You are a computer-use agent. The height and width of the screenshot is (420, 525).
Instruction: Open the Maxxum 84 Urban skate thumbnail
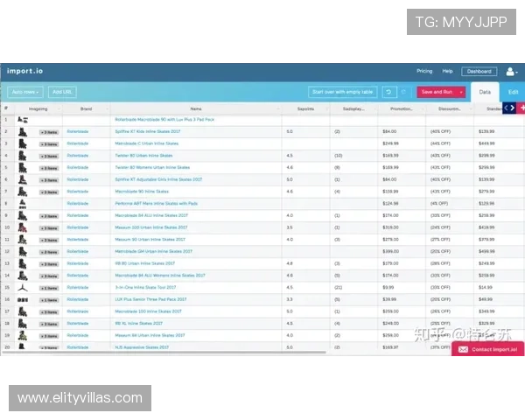click(23, 336)
